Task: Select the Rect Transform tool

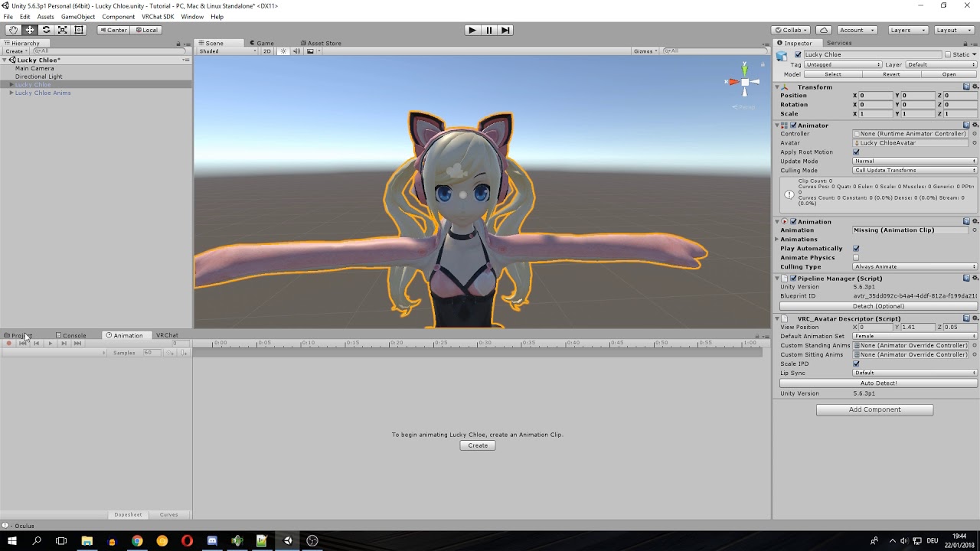Action: [79, 30]
